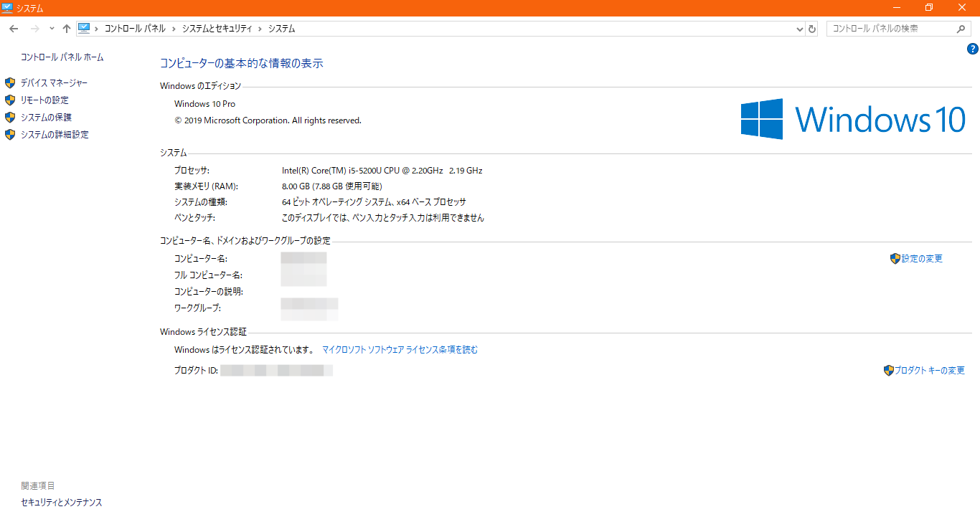Click shield icon beside システムの保護
The height and width of the screenshot is (522, 980).
pos(10,118)
